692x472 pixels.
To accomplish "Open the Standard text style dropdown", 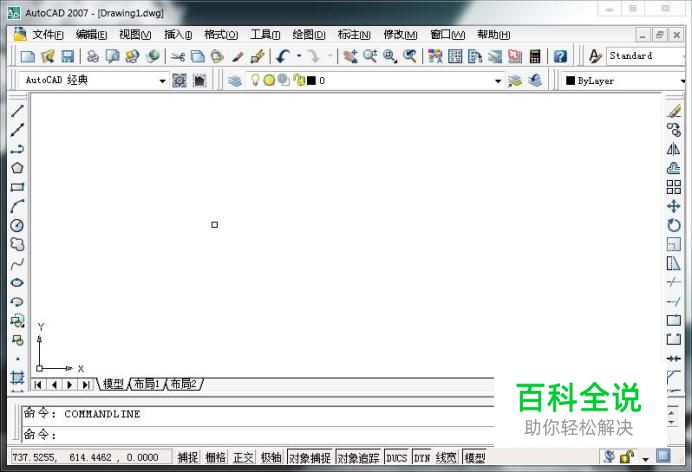I will [647, 56].
